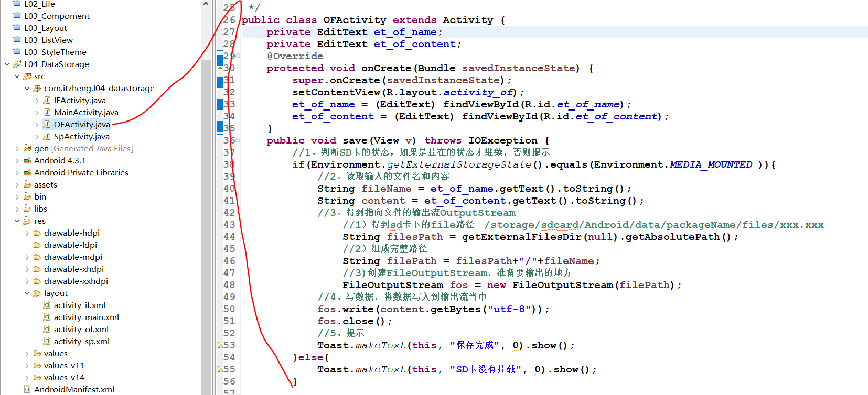Image resolution: width=868 pixels, height=395 pixels.
Task: Click the layout folder icon
Action: click(37, 293)
